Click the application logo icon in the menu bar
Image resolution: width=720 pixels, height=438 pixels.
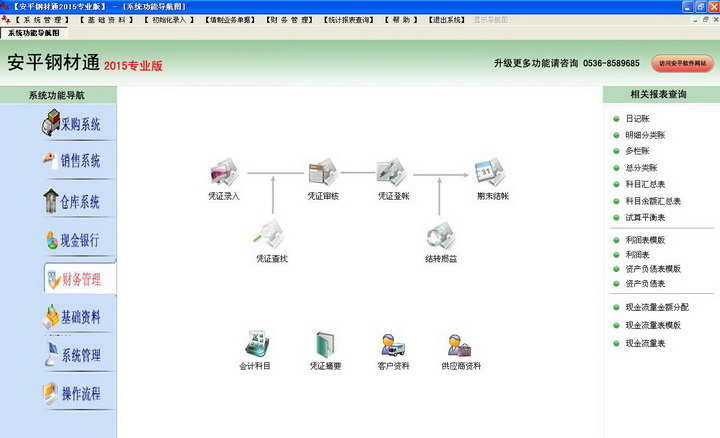pos(6,20)
